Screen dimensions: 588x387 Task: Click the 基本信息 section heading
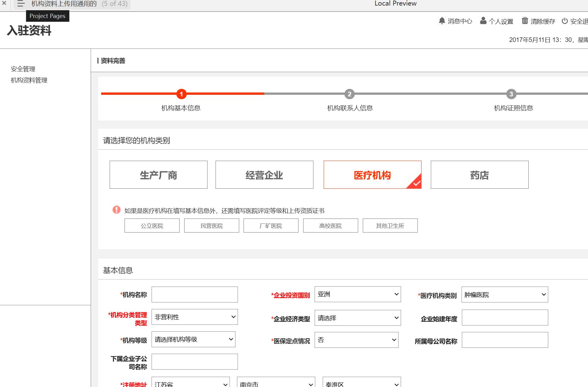click(118, 270)
